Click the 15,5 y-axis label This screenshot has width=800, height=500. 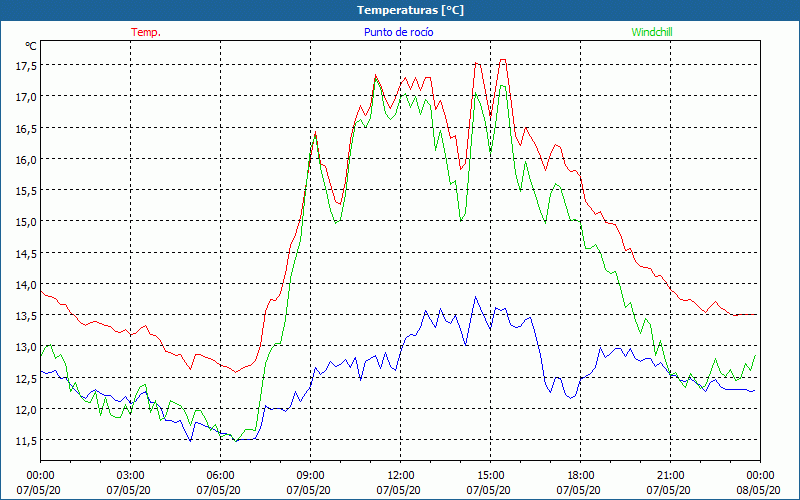pyautogui.click(x=27, y=190)
